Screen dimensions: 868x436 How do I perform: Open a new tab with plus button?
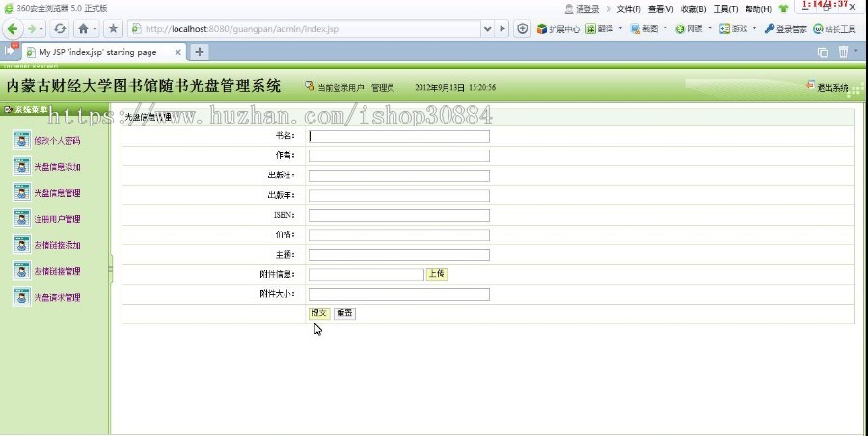pos(200,52)
